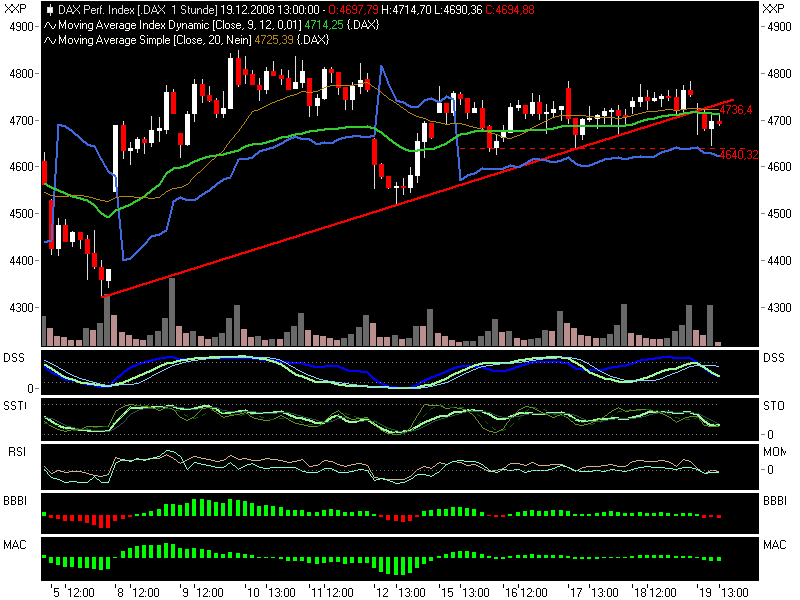Select the MAC indicator label
The width and height of the screenshot is (800, 600).
coord(14,544)
